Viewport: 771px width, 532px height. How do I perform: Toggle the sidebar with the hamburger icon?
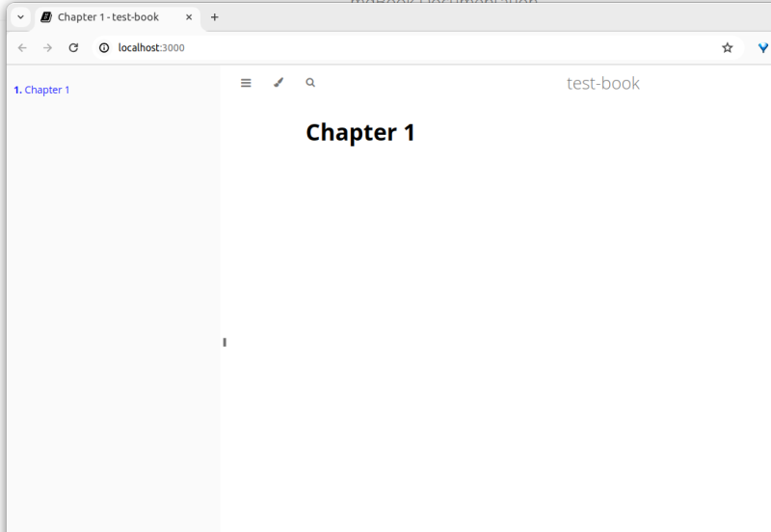tap(246, 83)
